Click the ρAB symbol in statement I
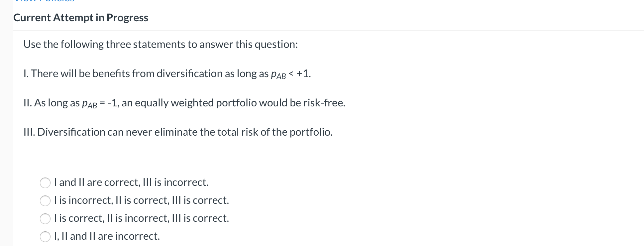Viewport: 644px width, 246px height. (x=278, y=74)
